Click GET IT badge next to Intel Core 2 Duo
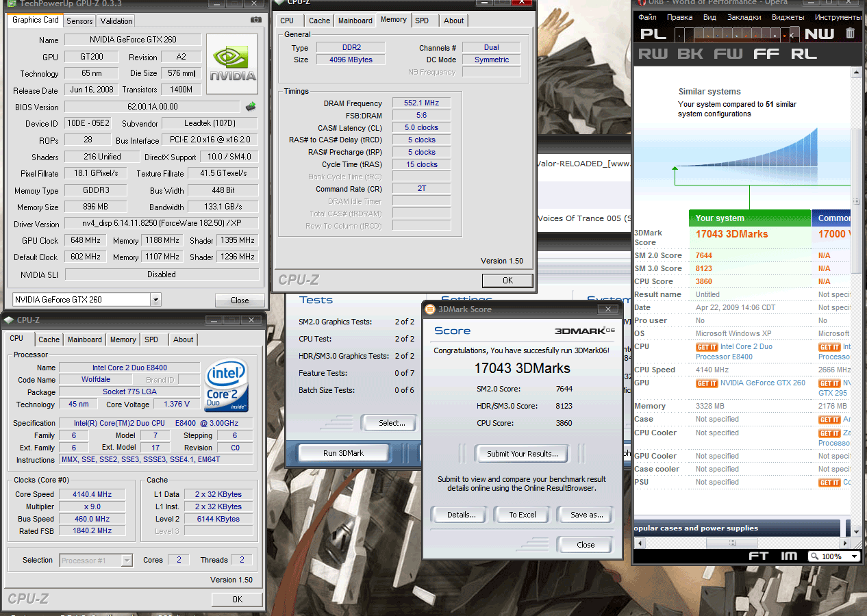Viewport: 867px width, 616px height. 707,347
